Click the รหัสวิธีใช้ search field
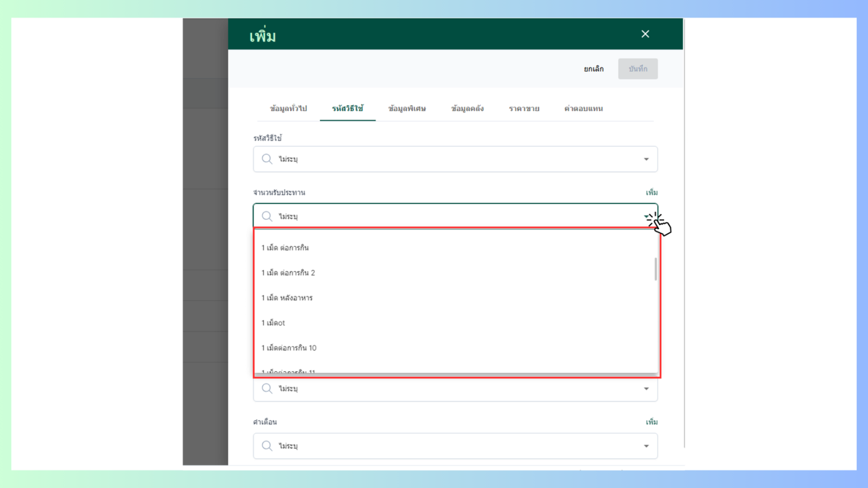868x488 pixels. (x=455, y=159)
